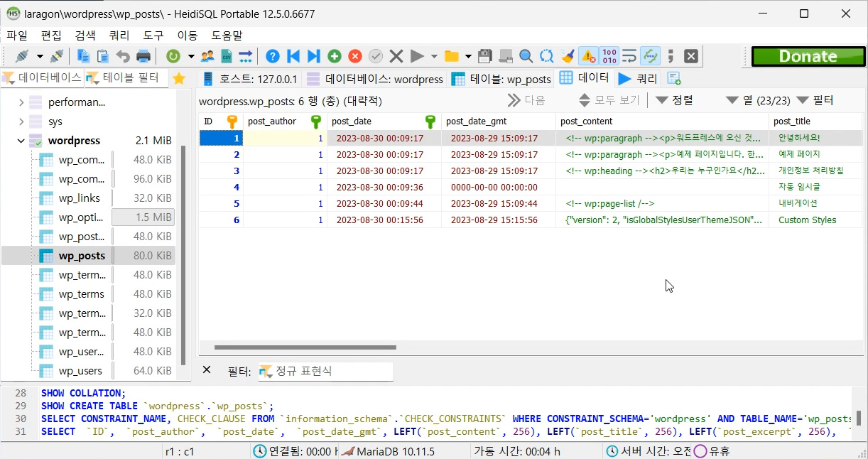Click the favorites star icon
The width and height of the screenshot is (868, 459).
(x=179, y=78)
